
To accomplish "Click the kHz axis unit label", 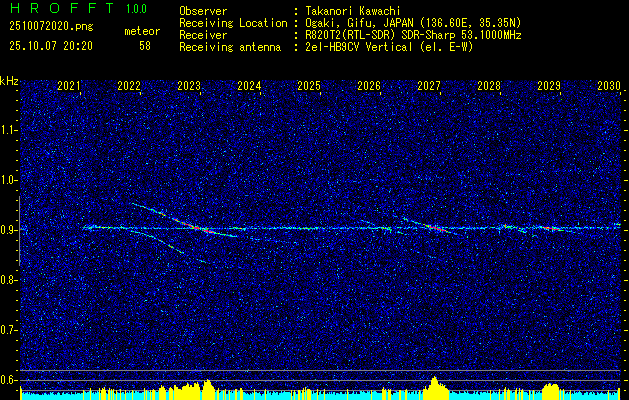I will click(x=9, y=81).
